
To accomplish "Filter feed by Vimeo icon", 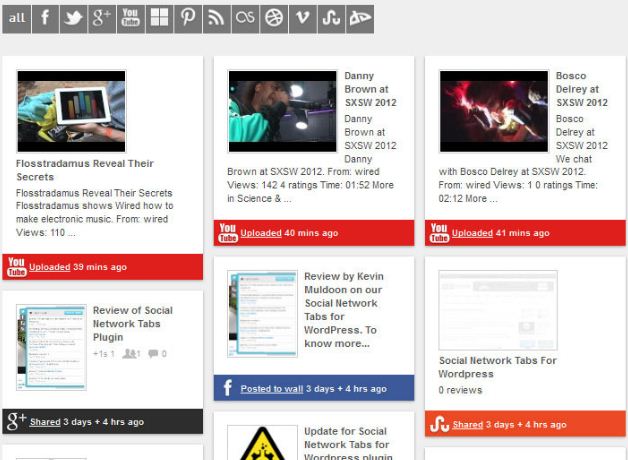I will [x=303, y=19].
